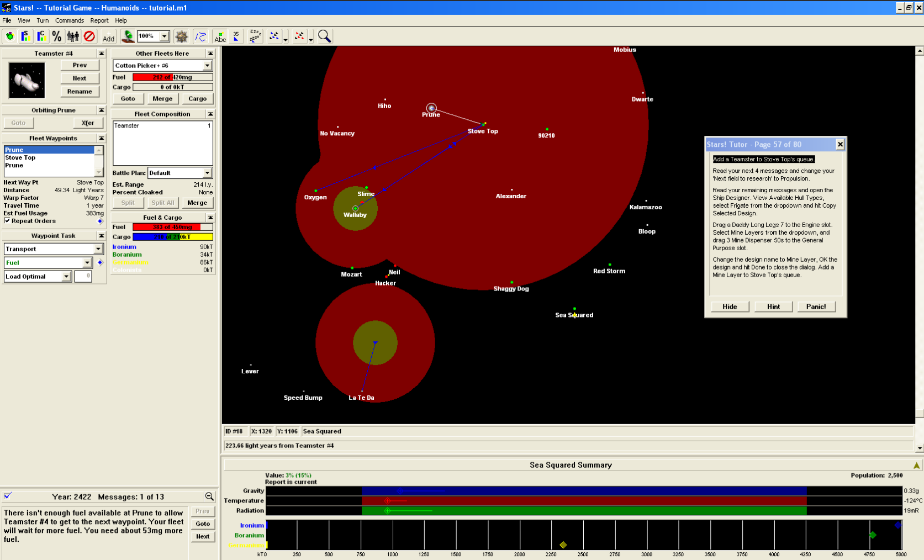Toggle fleet paths display icon
Screen dimensions: 924x560
point(201,36)
